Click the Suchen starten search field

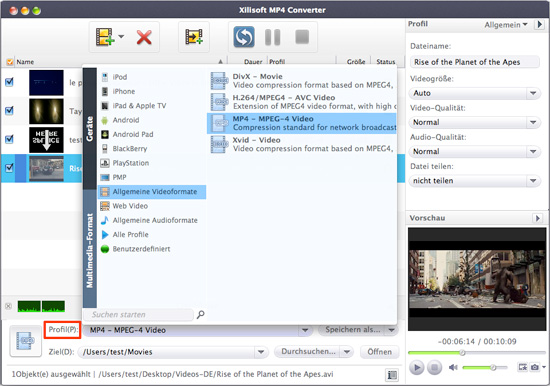(x=138, y=315)
